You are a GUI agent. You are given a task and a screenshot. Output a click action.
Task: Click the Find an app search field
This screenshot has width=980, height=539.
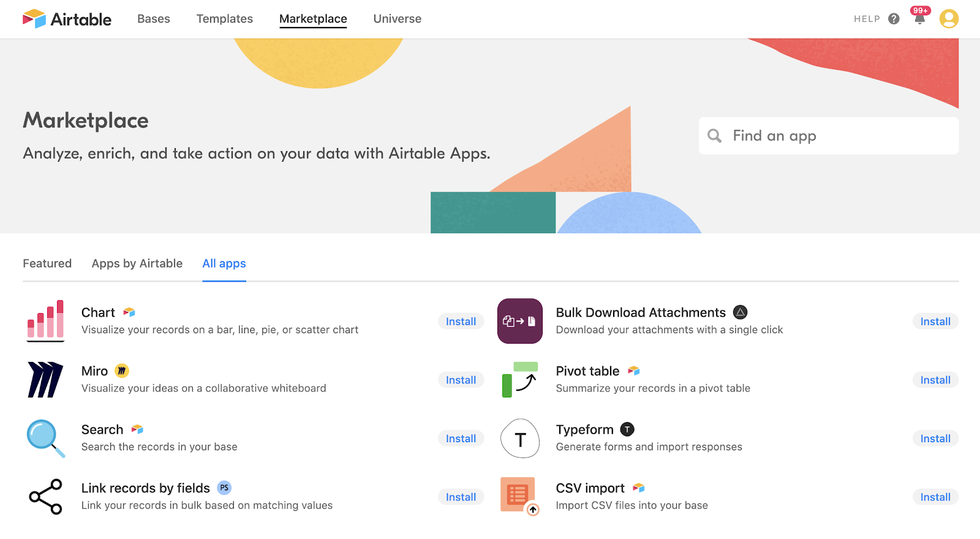[x=839, y=136]
